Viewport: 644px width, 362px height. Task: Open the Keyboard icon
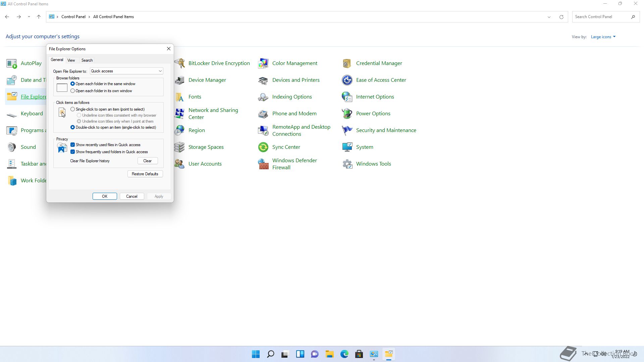pos(12,115)
